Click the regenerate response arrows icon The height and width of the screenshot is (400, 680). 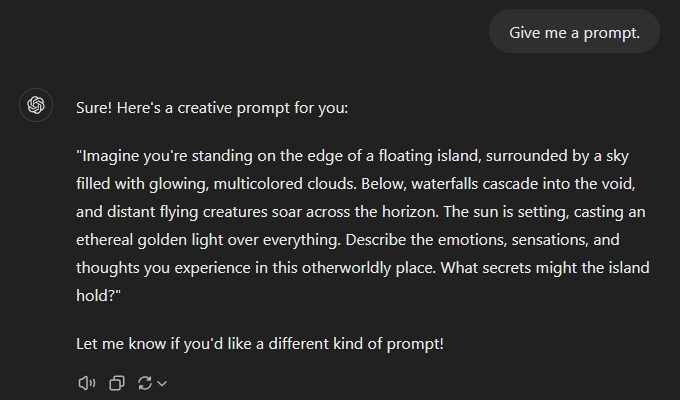pos(145,383)
